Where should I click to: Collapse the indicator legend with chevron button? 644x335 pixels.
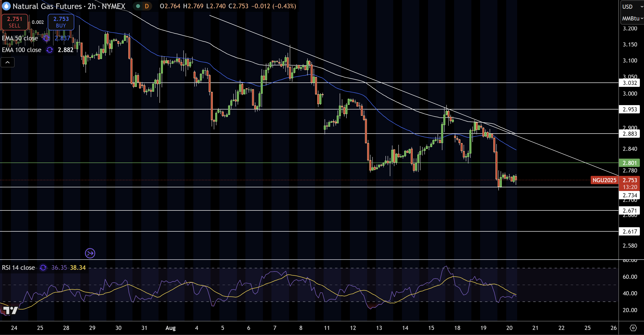pyautogui.click(x=8, y=62)
